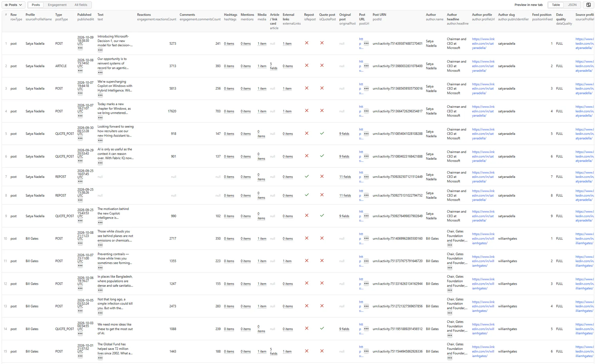Expand text of 'Introducing Microsoft-Decision-1' post
The image size is (595, 364).
[100, 50]
